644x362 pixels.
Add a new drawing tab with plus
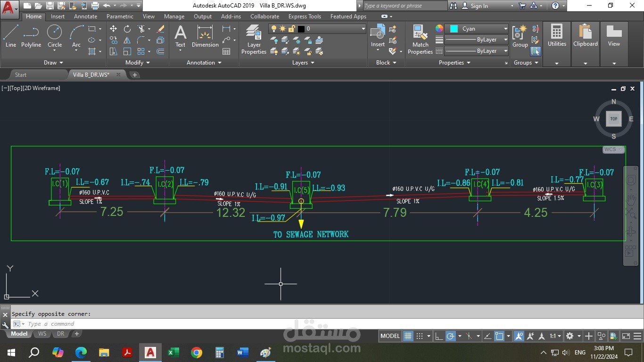coord(134,75)
